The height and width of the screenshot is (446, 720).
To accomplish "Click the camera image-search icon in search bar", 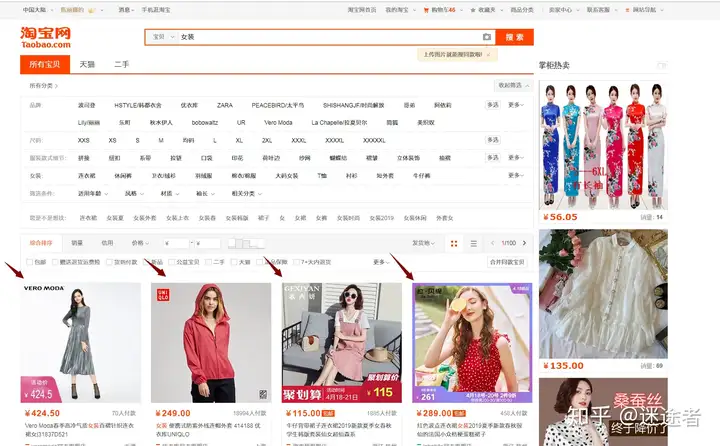I will pos(487,37).
